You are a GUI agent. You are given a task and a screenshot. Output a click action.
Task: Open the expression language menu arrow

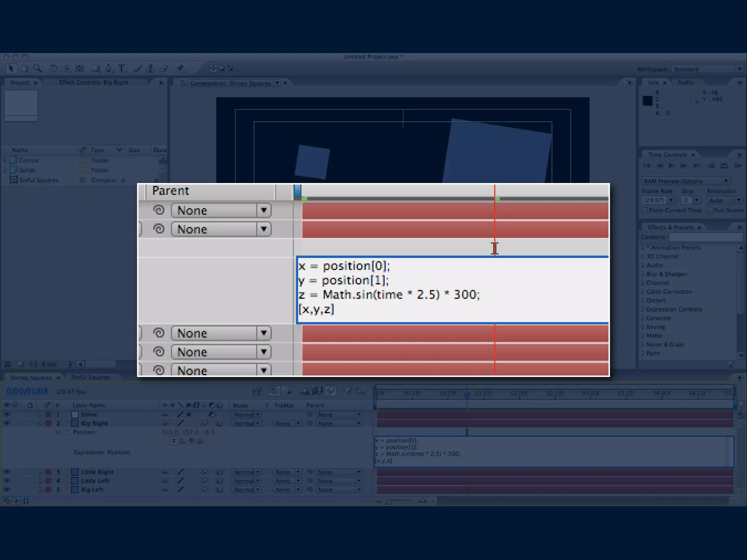[x=200, y=441]
